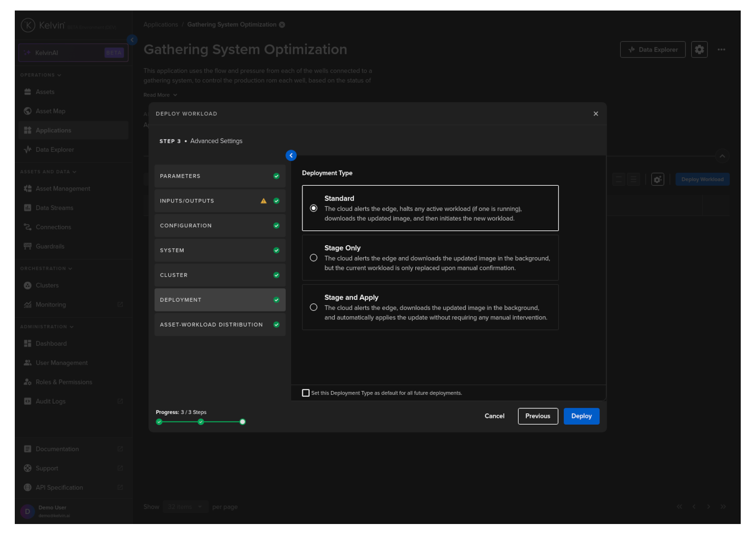
Task: Click the Kelvin logo icon
Action: (x=28, y=25)
